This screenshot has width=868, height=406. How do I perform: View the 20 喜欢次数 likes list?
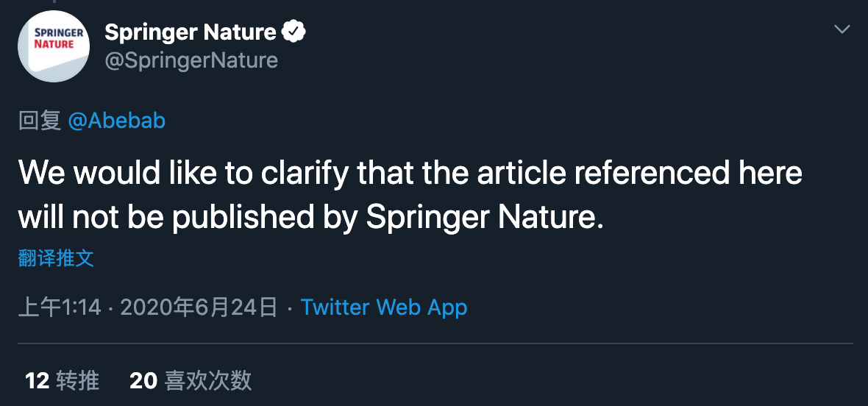[191, 380]
